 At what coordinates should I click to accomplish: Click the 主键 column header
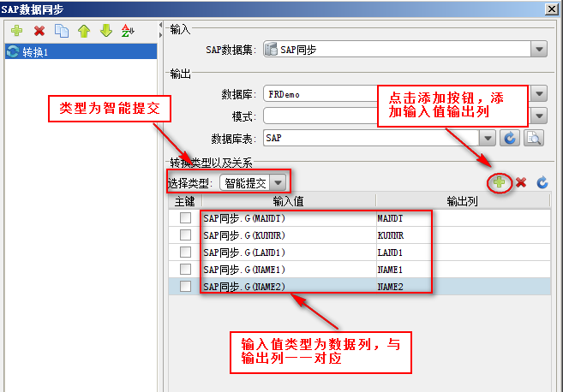point(185,201)
